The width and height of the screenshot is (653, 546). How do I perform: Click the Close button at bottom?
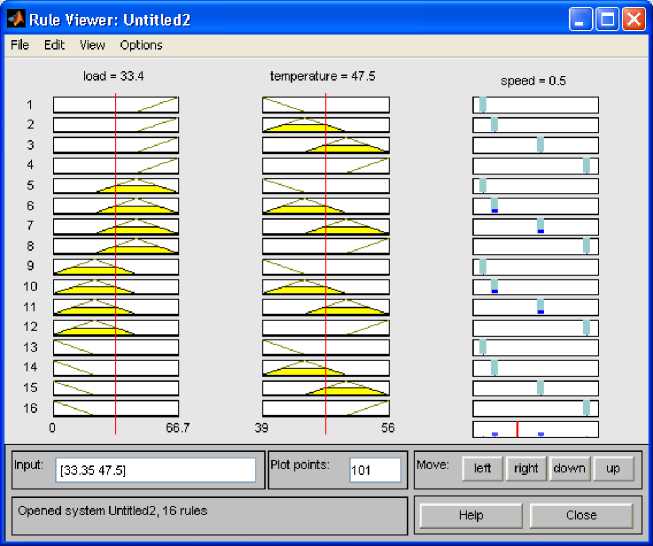pos(580,515)
